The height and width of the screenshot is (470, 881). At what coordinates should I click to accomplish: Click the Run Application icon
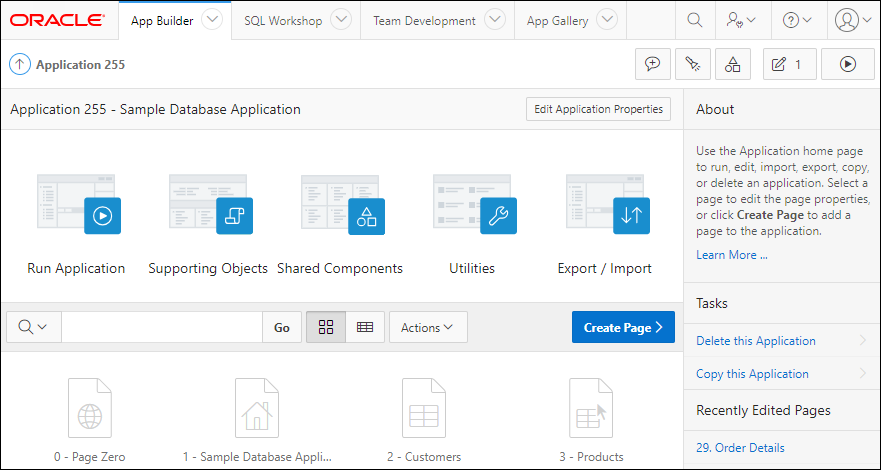[79, 203]
